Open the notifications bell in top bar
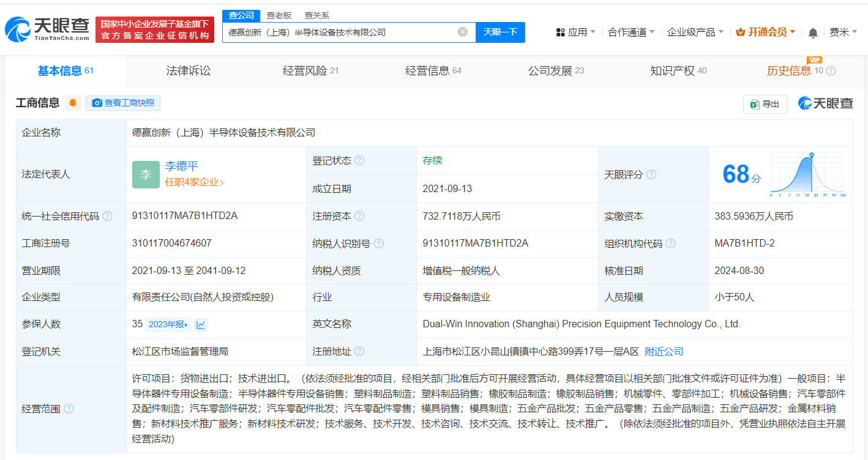Image resolution: width=868 pixels, height=460 pixels. point(813,32)
